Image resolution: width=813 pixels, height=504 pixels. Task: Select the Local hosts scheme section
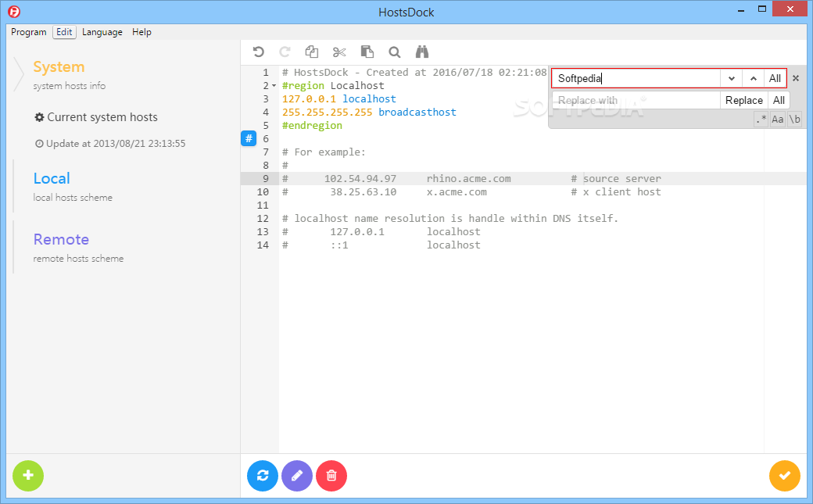coord(73,187)
